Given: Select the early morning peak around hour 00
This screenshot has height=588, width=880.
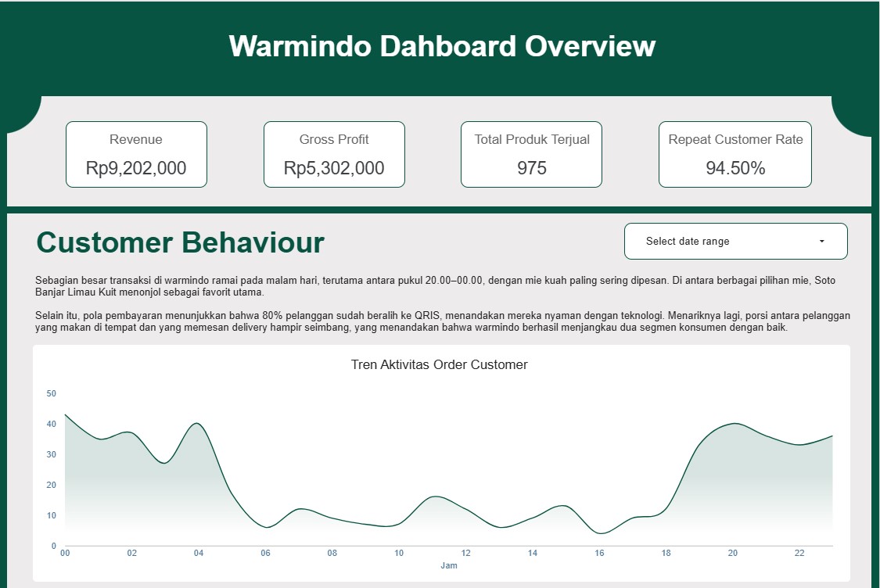Looking at the screenshot, I should (66, 412).
